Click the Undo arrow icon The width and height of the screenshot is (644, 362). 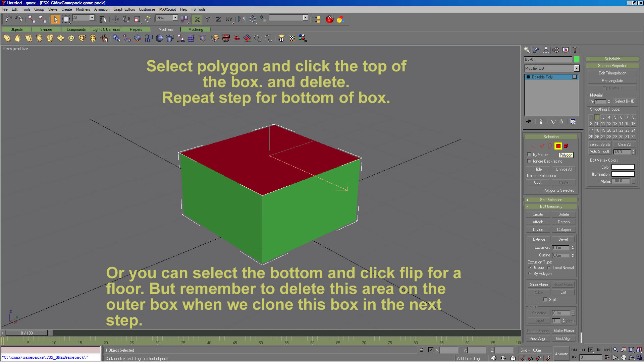point(9,19)
